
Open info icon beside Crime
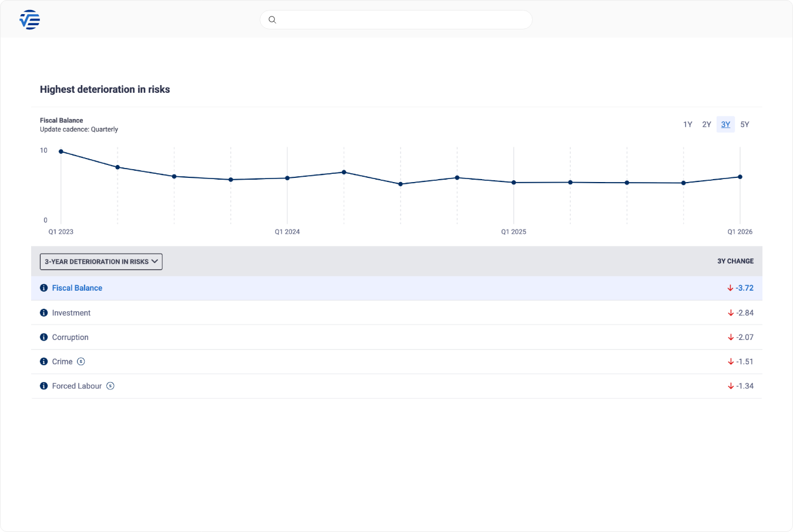tap(43, 362)
